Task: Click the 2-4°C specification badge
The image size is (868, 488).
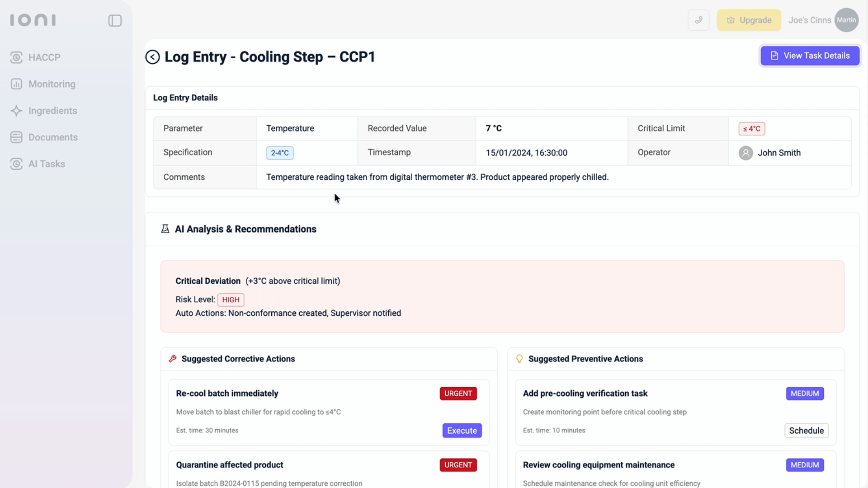Action: click(x=280, y=153)
